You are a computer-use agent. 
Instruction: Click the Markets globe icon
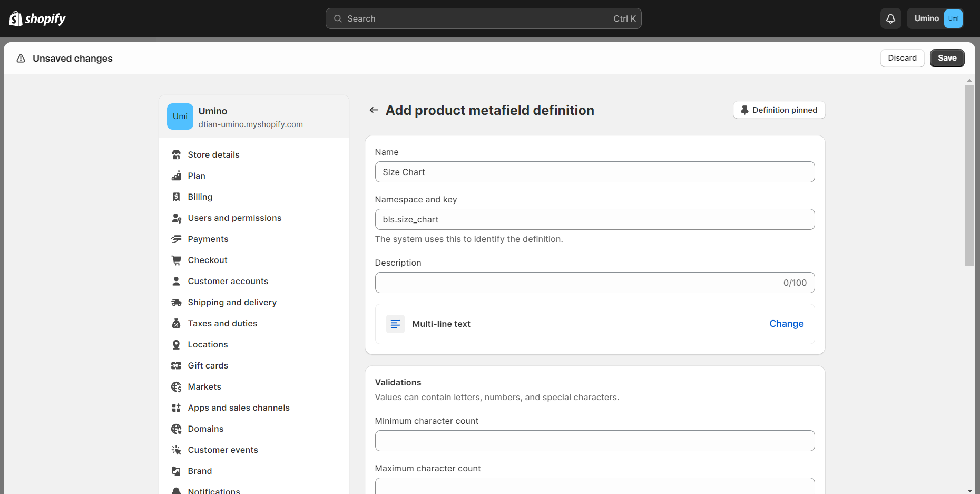177,386
